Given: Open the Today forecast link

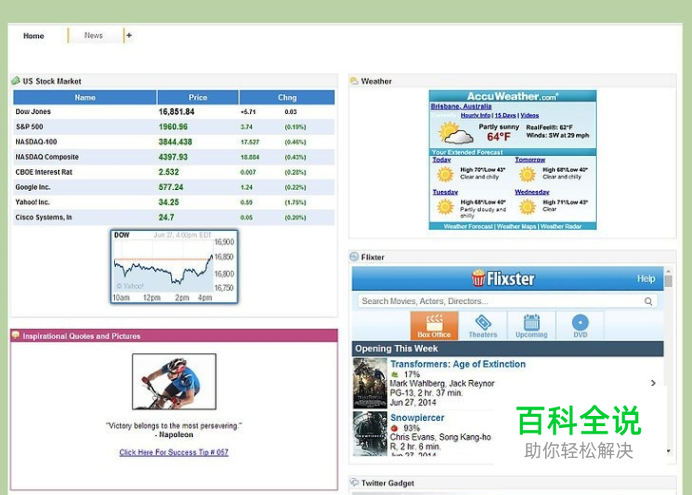Looking at the screenshot, I should point(441,160).
